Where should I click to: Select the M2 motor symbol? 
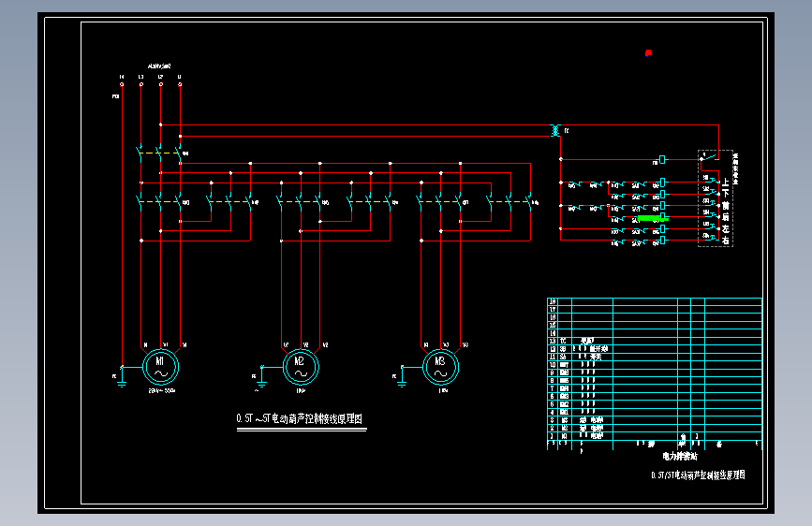click(x=301, y=367)
